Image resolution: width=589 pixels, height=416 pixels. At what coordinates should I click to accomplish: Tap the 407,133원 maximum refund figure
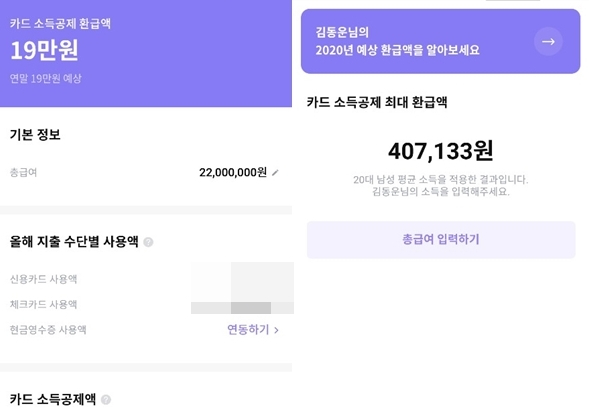[x=441, y=151]
